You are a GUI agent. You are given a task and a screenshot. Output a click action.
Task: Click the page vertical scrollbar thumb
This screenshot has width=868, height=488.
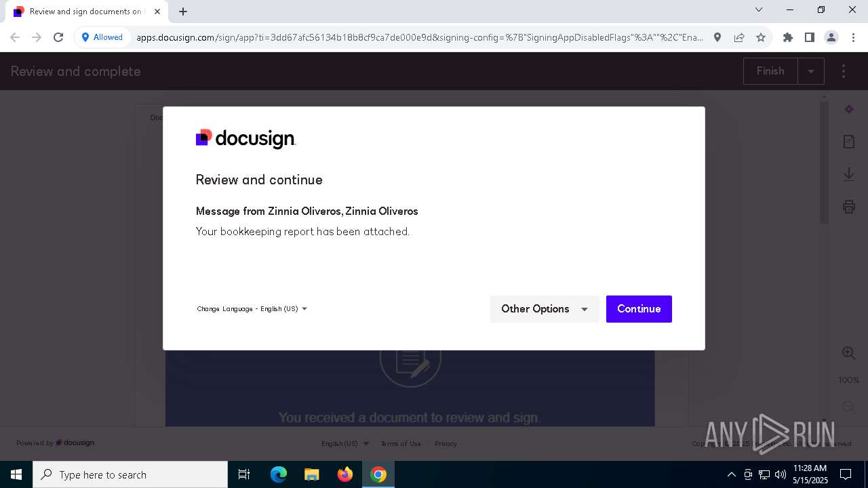click(x=824, y=162)
